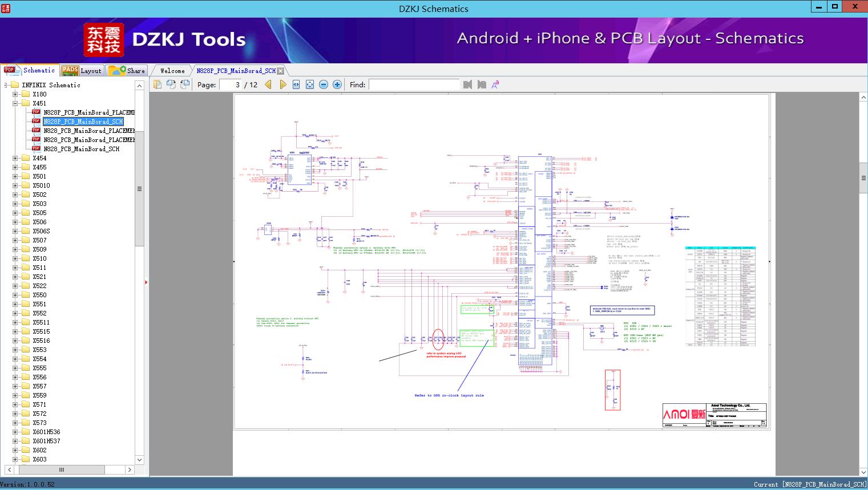The width and height of the screenshot is (868, 490).
Task: Go to the next page arrow
Action: click(282, 84)
